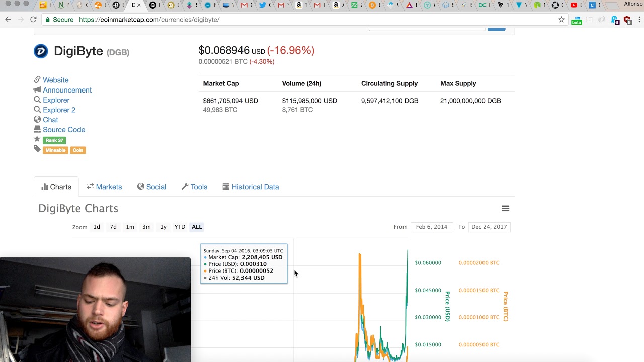Click the Mineable tag
Screen dimensions: 644x362
[x=55, y=150]
